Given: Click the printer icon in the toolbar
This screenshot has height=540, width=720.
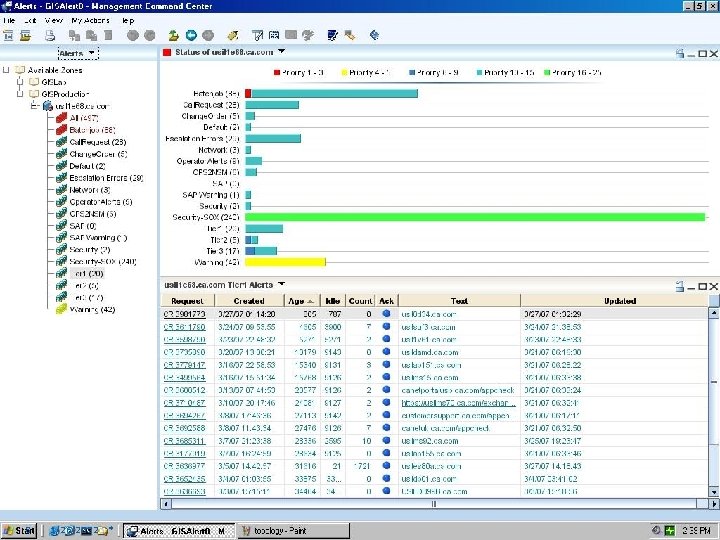Looking at the screenshot, I should tap(50, 35).
